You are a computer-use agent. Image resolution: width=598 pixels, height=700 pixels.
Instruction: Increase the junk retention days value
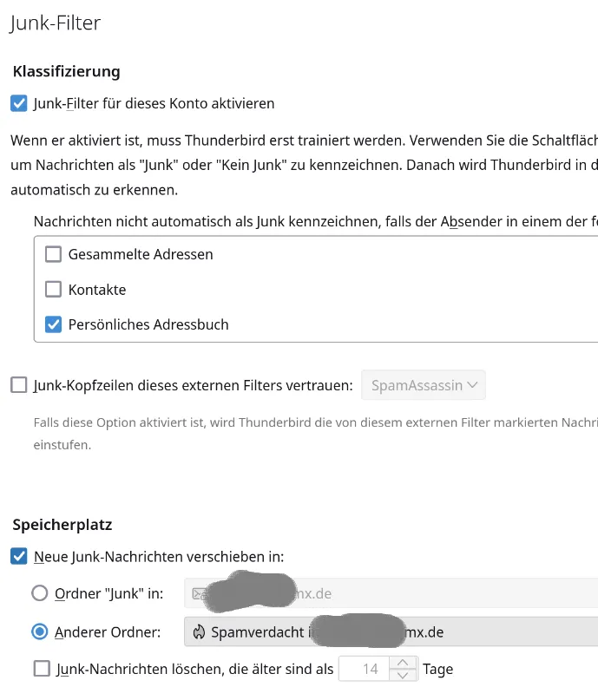[402, 663]
